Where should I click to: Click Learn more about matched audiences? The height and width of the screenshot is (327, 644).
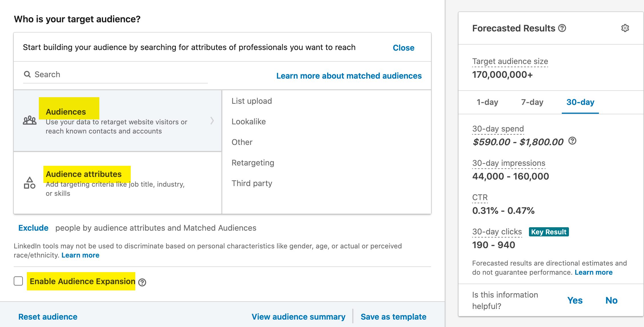(x=349, y=75)
